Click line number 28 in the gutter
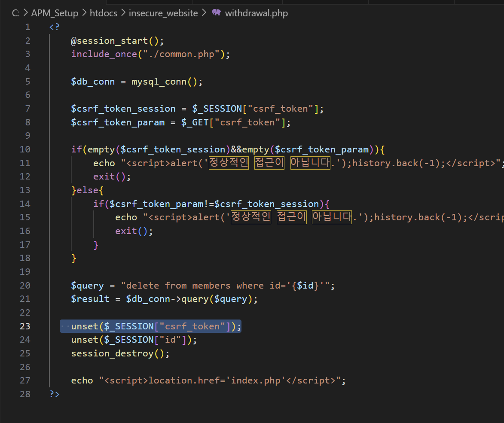 coord(25,394)
